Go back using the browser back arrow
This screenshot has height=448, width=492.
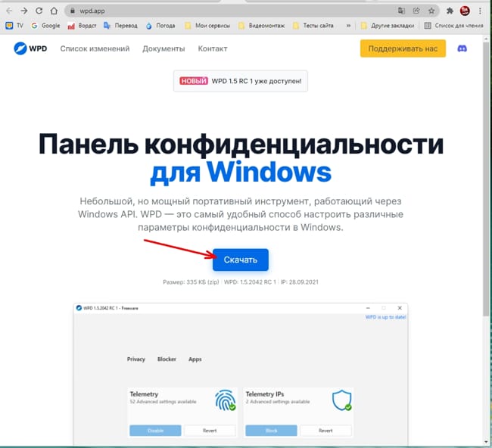tap(9, 11)
